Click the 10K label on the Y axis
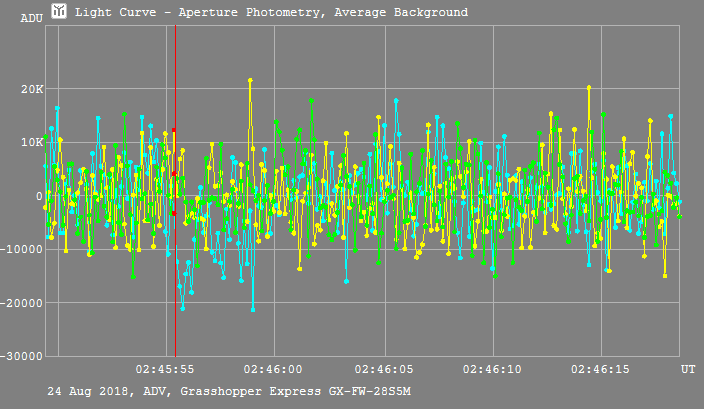This screenshot has width=704, height=409. click(x=33, y=142)
